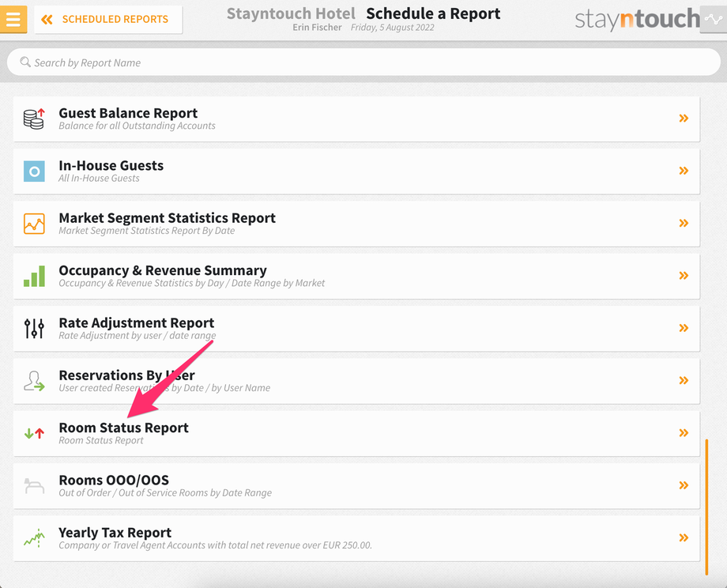Click the Occupancy & Revenue bar chart icon
Viewport: 727px width, 588px height.
click(x=34, y=276)
